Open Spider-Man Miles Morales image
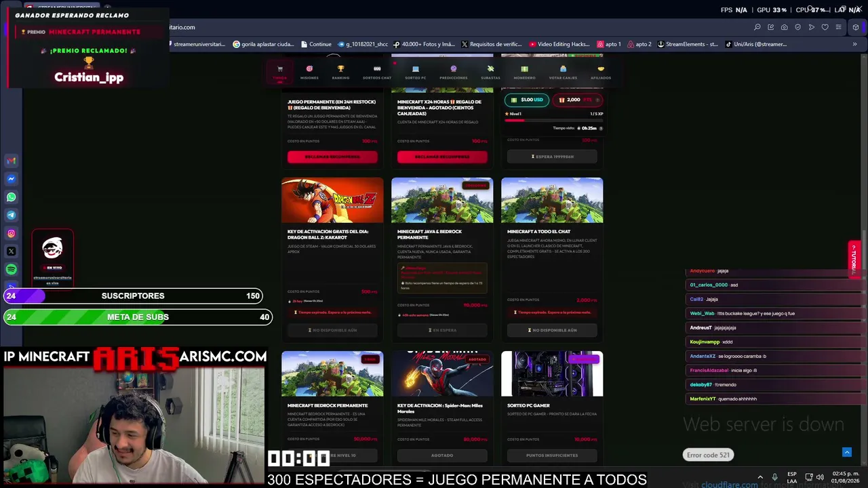The height and width of the screenshot is (488, 868). (x=442, y=373)
